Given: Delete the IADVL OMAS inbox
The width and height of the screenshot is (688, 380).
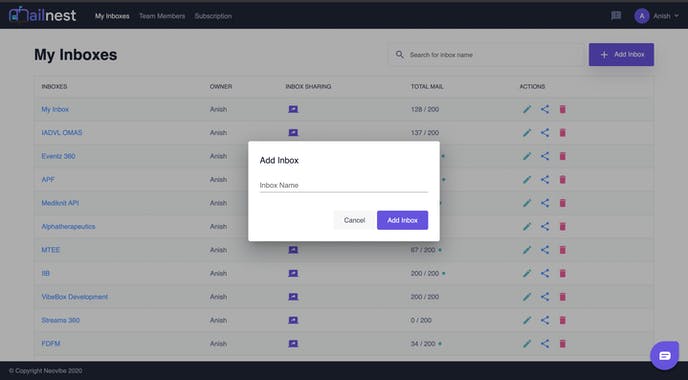Looking at the screenshot, I should pos(563,133).
